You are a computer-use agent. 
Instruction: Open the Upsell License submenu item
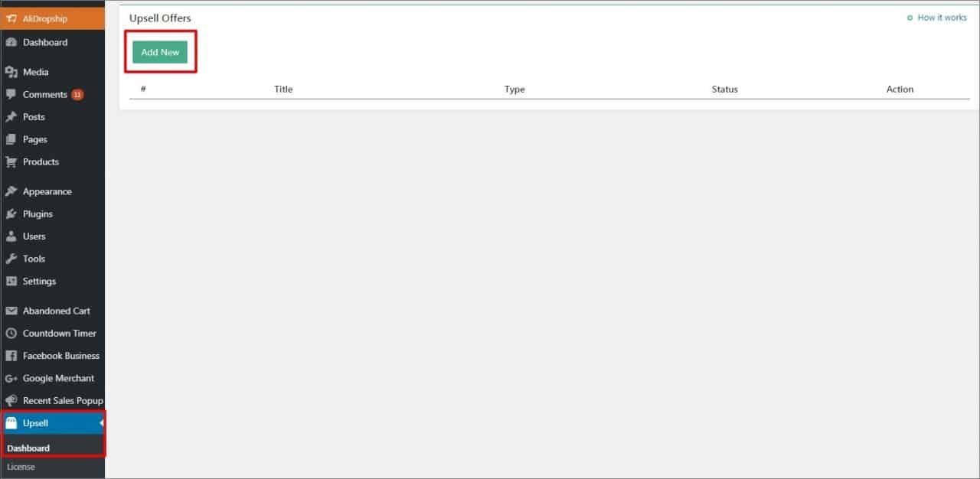[21, 467]
